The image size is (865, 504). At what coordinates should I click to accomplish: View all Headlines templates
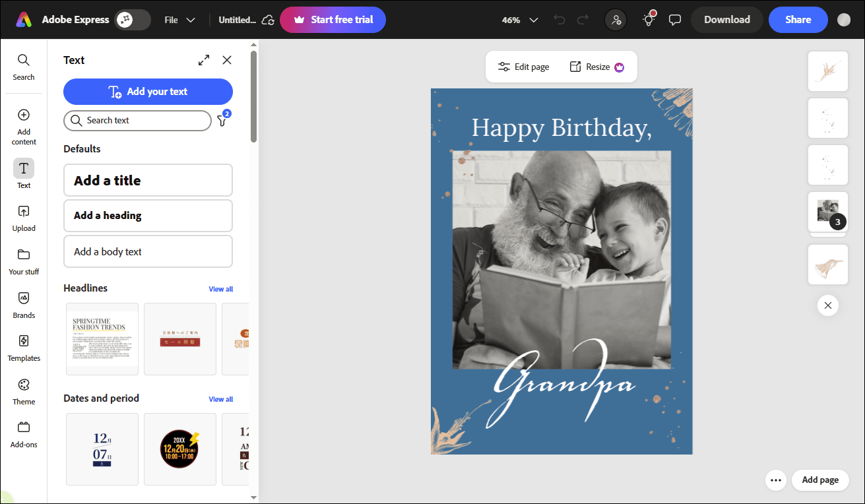pyautogui.click(x=220, y=288)
